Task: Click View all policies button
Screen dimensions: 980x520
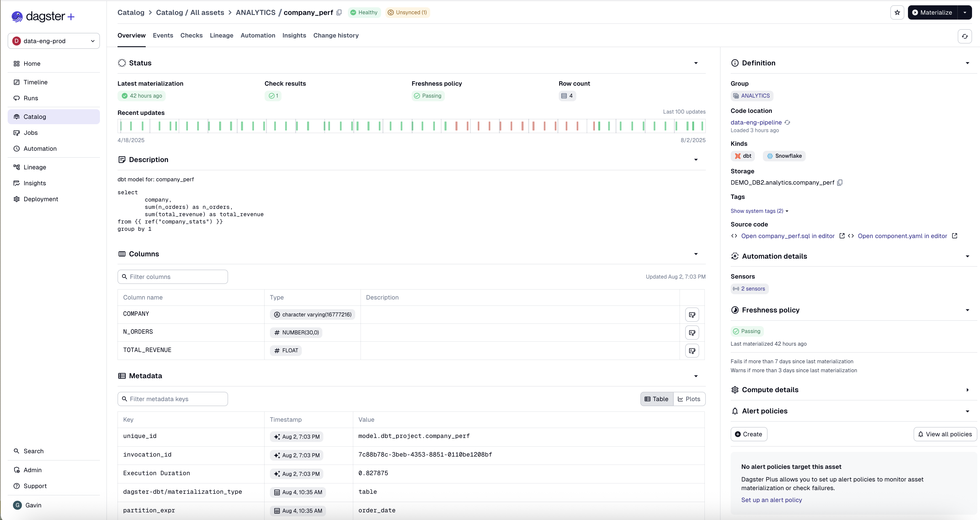Action: pyautogui.click(x=945, y=434)
